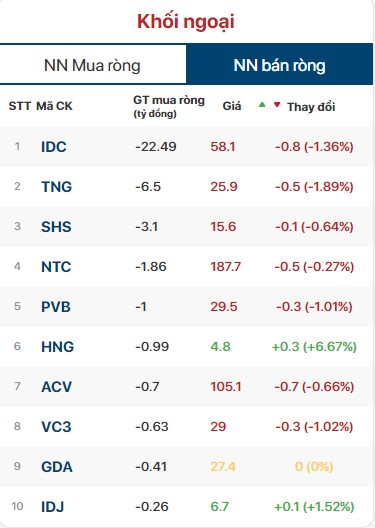Click the green up-arrow sort icon
The width and height of the screenshot is (375, 528).
click(262, 105)
